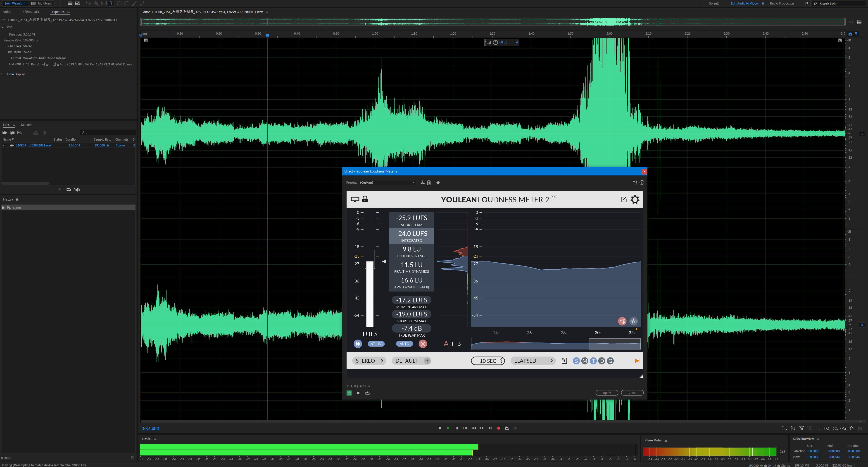
Task: Open the History panel menu
Action: click(17, 200)
